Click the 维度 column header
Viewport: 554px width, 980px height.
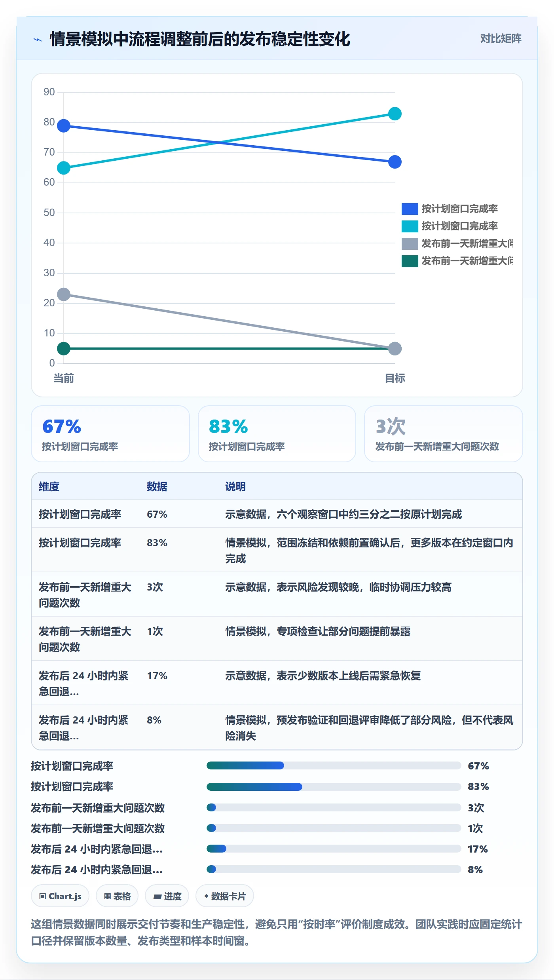pos(49,486)
